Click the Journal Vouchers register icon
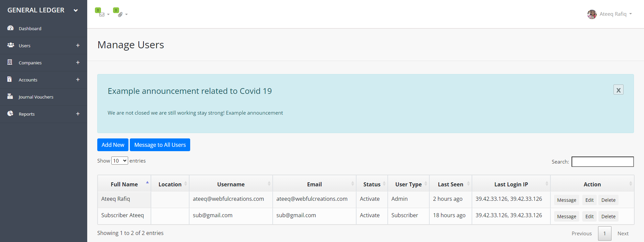 point(10,96)
